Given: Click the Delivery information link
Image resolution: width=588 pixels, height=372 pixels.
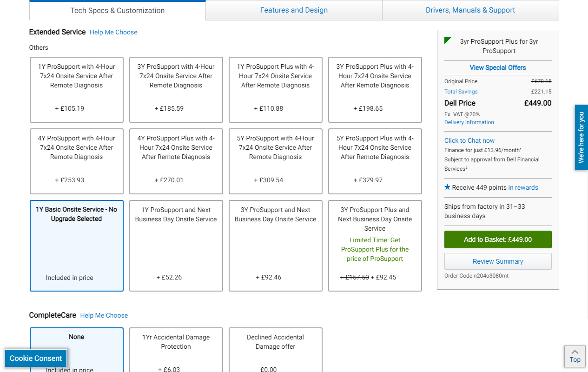Looking at the screenshot, I should (469, 122).
